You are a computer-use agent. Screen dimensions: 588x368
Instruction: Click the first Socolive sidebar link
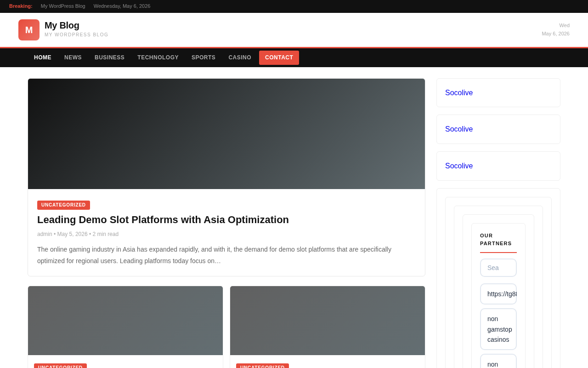coord(459,93)
